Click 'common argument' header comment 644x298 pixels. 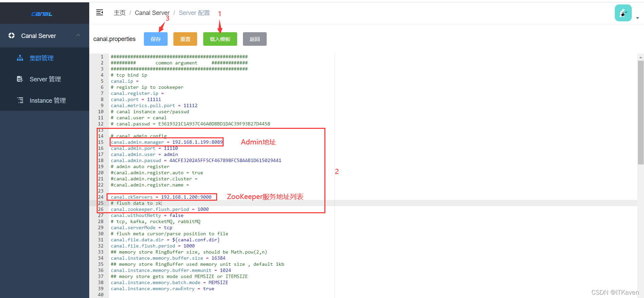176,63
